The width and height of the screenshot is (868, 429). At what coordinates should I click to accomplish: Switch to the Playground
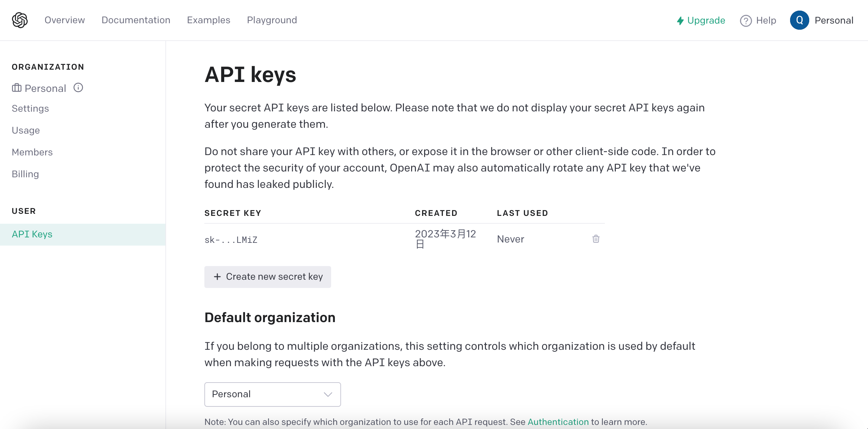click(x=272, y=20)
